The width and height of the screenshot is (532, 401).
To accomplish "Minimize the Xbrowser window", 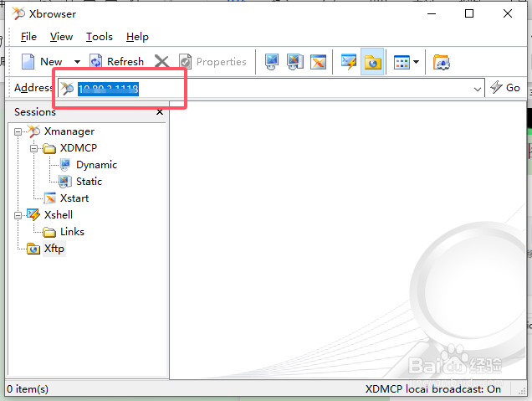I will coord(432,13).
